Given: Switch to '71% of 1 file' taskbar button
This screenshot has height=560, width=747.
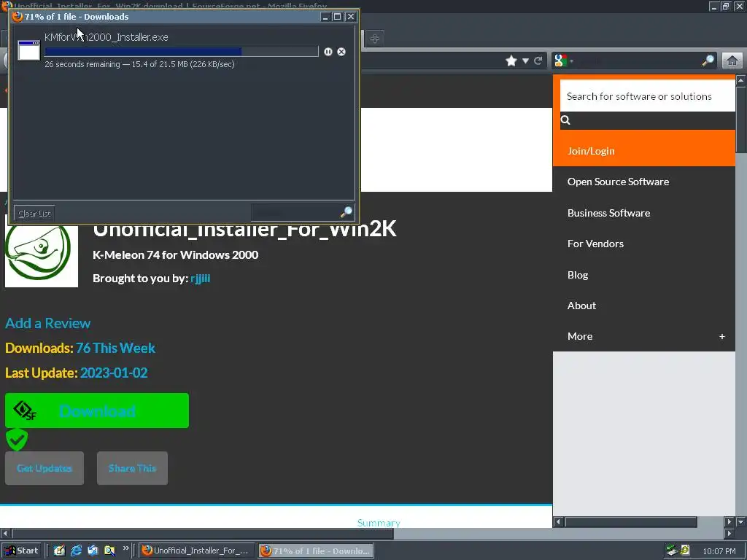Looking at the screenshot, I should tap(316, 551).
